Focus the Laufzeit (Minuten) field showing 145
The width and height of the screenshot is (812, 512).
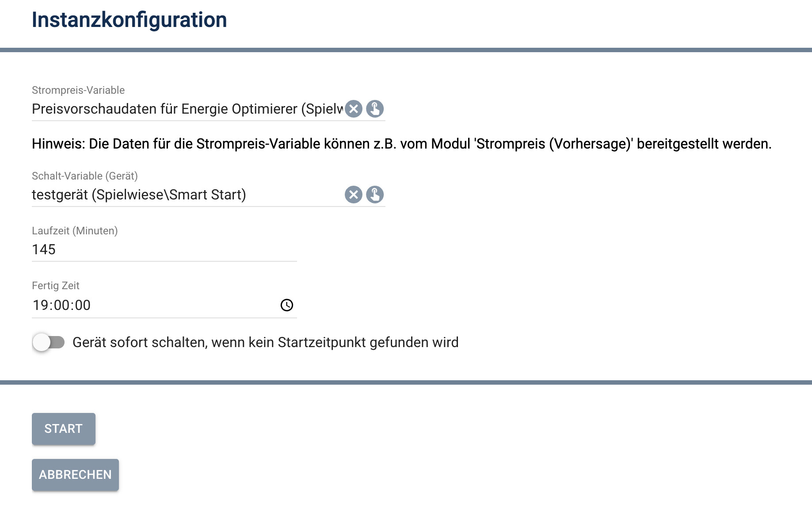(x=164, y=249)
